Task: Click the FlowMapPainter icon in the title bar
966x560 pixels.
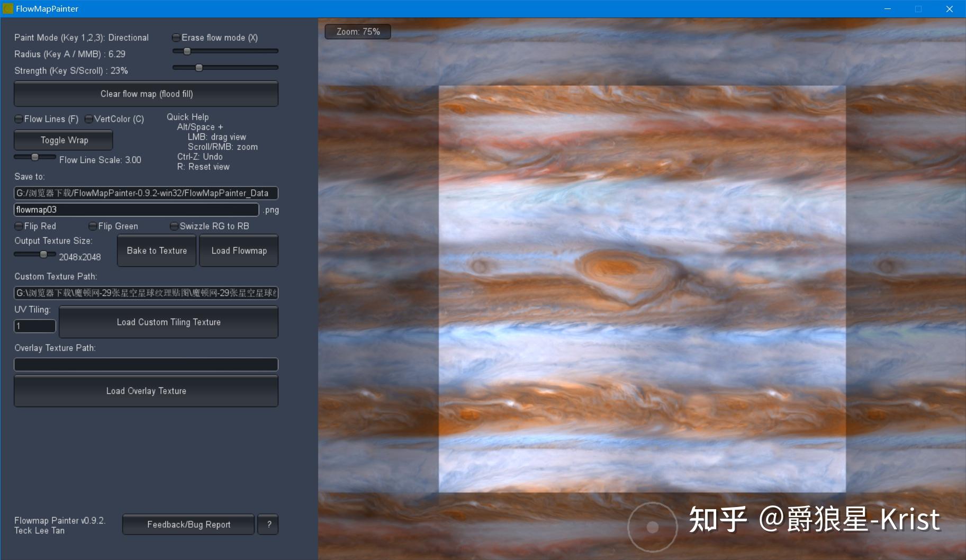Action: 8,8
